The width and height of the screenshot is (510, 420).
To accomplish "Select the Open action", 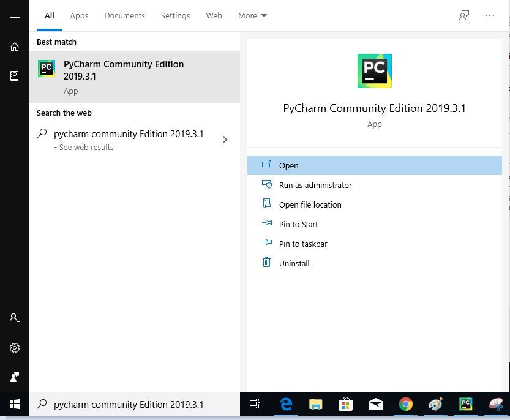I will [x=374, y=165].
